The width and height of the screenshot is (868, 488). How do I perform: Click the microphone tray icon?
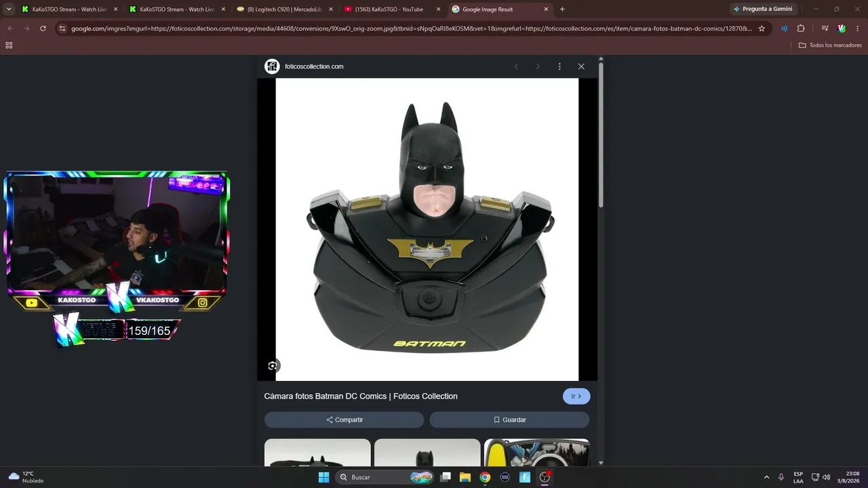[x=781, y=477]
